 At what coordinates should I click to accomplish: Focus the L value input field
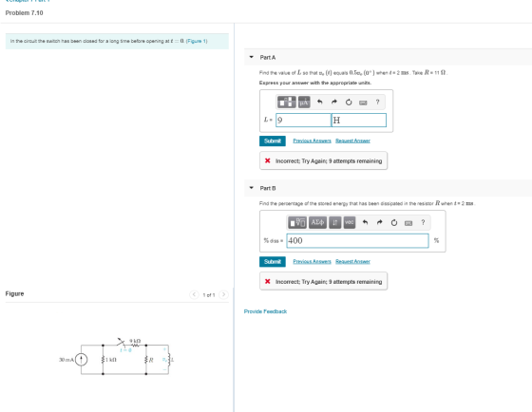303,120
